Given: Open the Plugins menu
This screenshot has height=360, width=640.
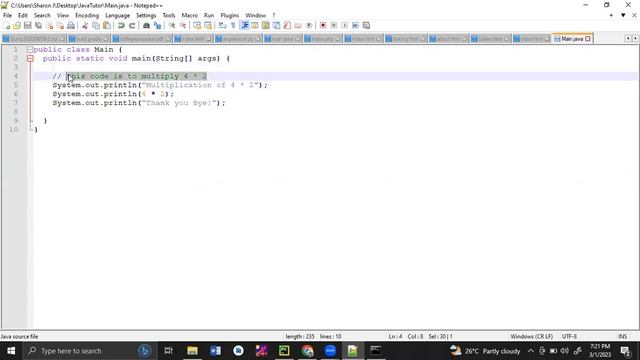Looking at the screenshot, I should click(229, 15).
